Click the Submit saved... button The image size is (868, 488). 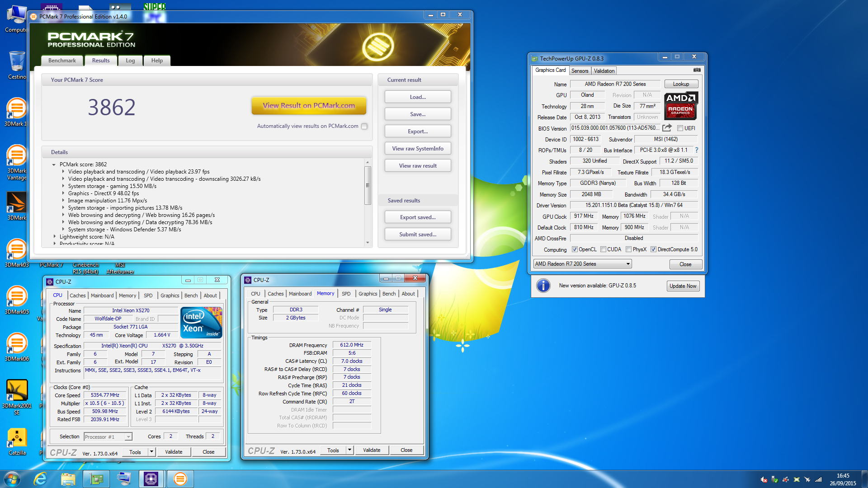pyautogui.click(x=418, y=235)
